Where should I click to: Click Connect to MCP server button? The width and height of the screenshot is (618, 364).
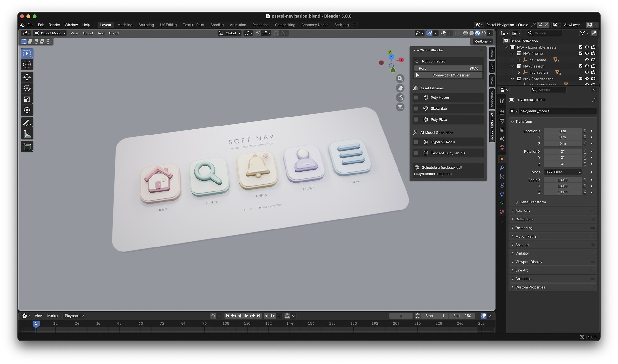tap(448, 75)
